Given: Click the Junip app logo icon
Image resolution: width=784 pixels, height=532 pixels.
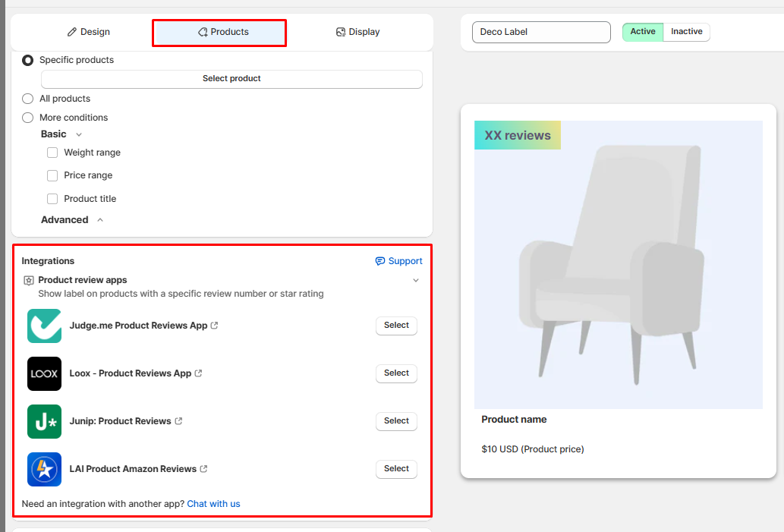Looking at the screenshot, I should [44, 421].
